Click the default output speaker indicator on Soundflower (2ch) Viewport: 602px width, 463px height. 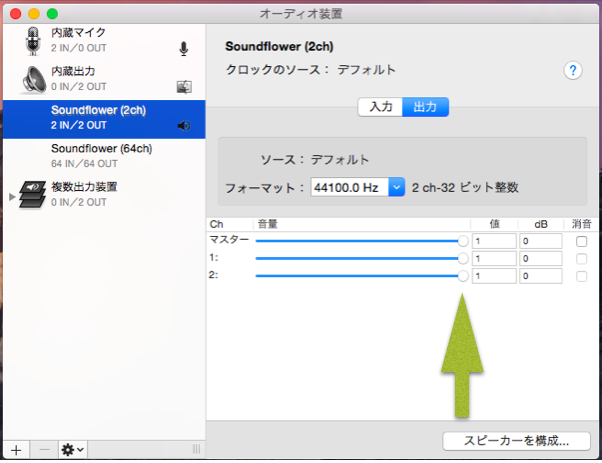point(184,126)
